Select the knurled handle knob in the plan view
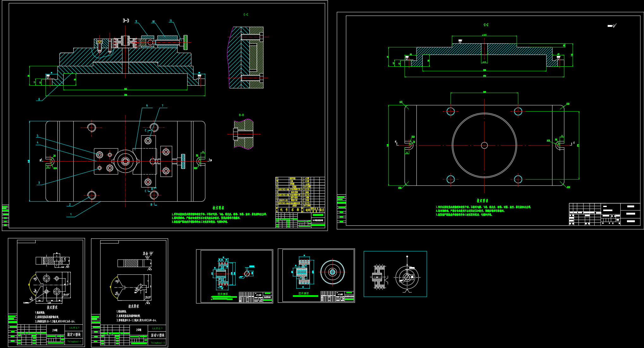The height and width of the screenshot is (348, 644). coord(183,161)
